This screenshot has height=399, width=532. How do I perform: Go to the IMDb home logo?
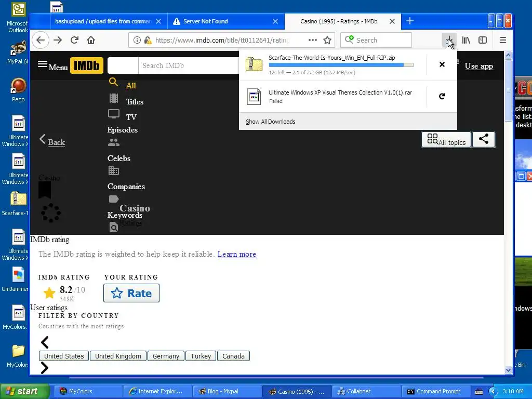(87, 65)
